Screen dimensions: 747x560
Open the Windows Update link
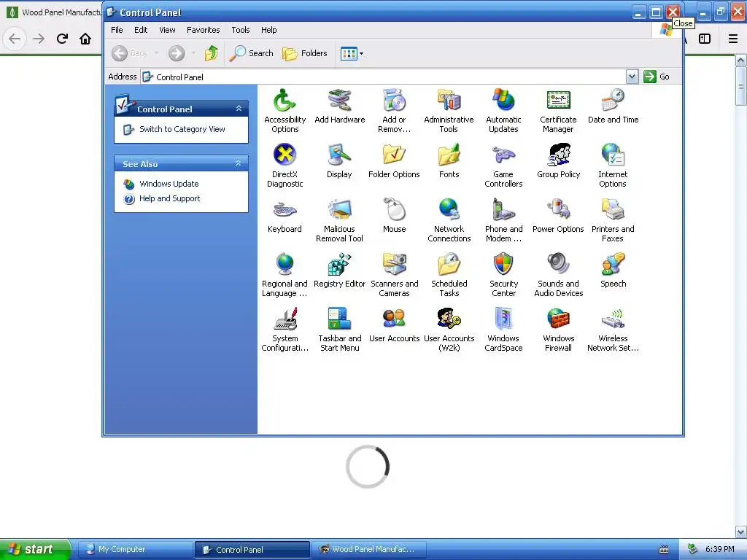pos(169,184)
